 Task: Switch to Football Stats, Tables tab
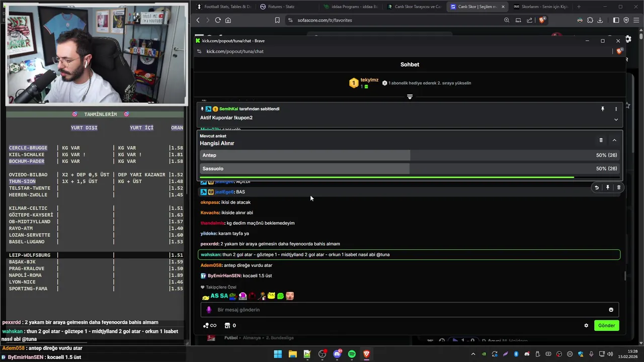tap(223, 7)
